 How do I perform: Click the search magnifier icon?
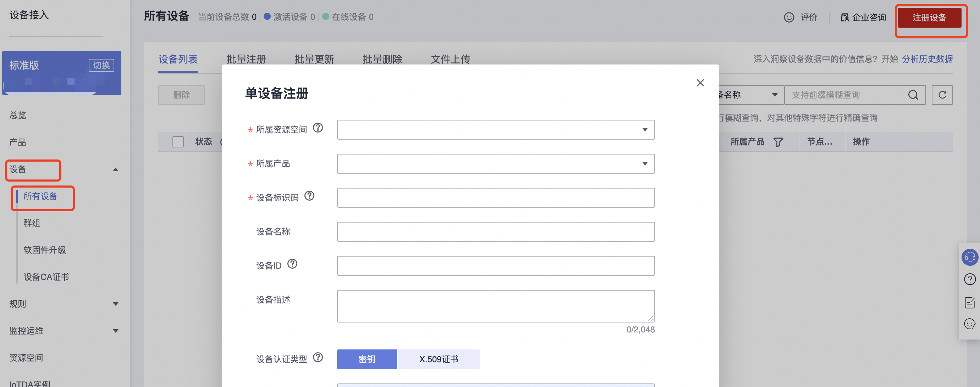913,95
